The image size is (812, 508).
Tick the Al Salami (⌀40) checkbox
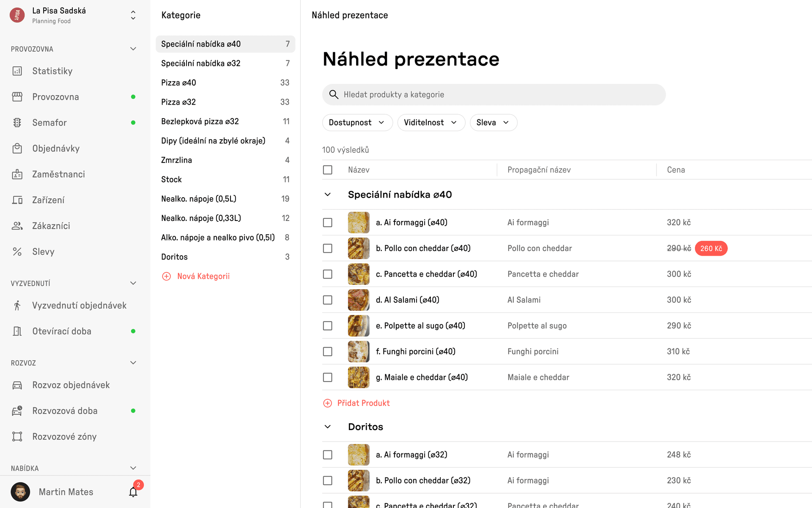tap(328, 300)
